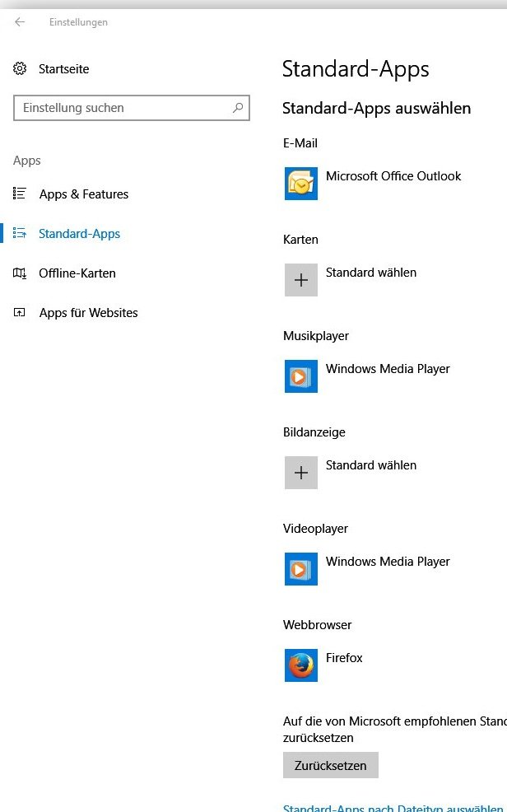Click the plus icon under Bildanzeige
This screenshot has width=507, height=812.
(x=301, y=472)
